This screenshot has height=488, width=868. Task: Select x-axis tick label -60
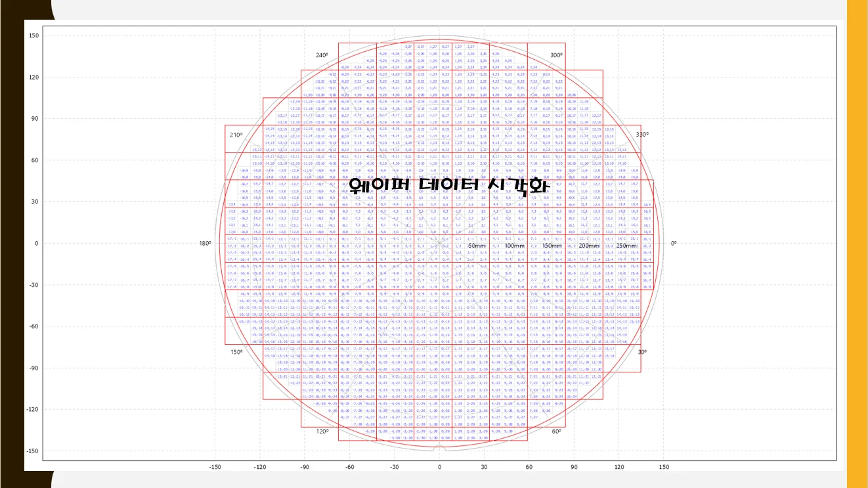(x=349, y=467)
